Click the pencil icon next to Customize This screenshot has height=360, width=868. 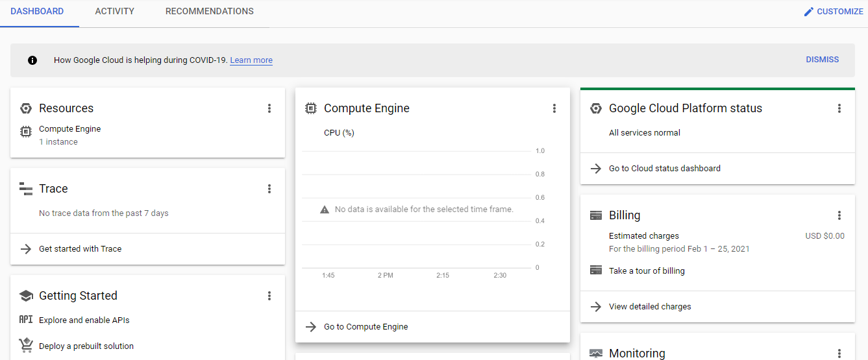point(809,12)
